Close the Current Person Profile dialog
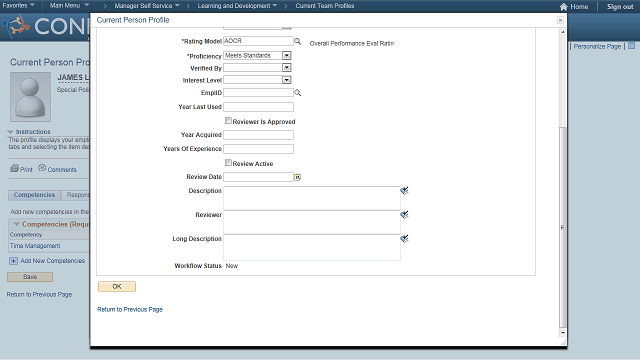 point(560,20)
